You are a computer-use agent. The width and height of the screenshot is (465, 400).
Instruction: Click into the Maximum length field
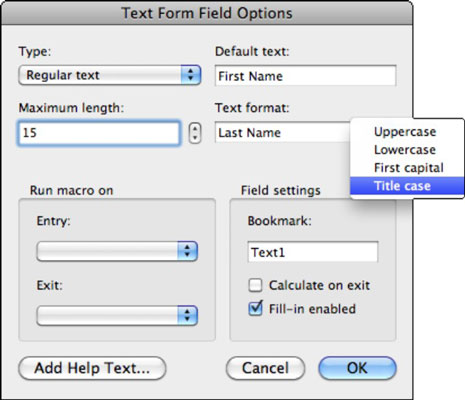tap(99, 133)
